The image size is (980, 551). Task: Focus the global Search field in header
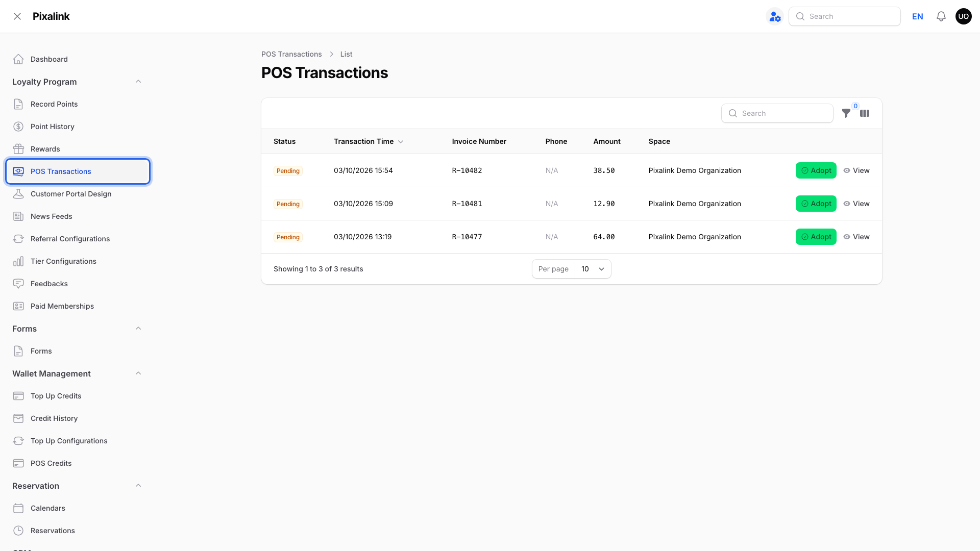(x=844, y=16)
